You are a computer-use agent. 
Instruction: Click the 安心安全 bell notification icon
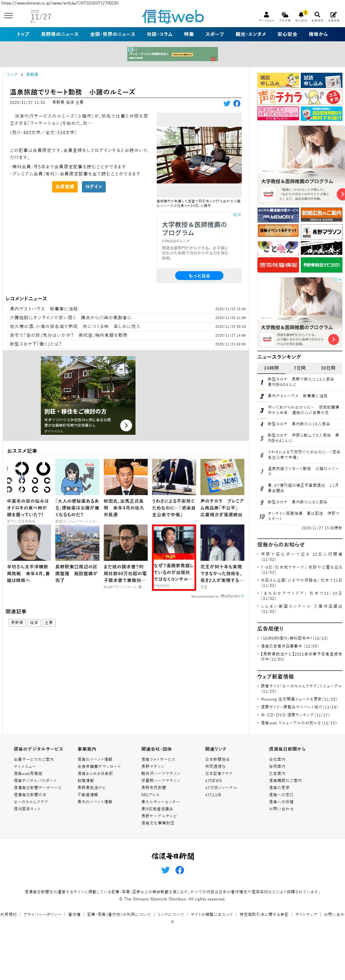tap(301, 15)
